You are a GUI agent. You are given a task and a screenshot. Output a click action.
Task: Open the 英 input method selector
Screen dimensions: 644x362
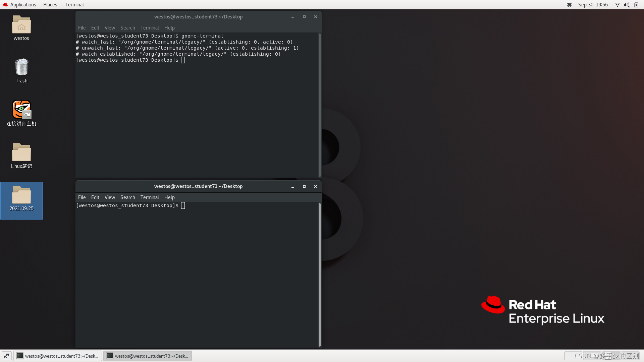coord(569,5)
